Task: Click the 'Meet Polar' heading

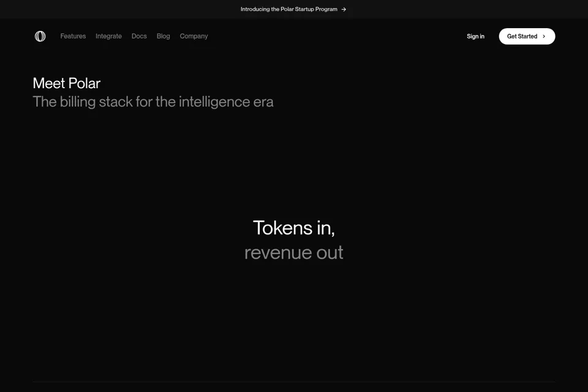Action: (67, 83)
